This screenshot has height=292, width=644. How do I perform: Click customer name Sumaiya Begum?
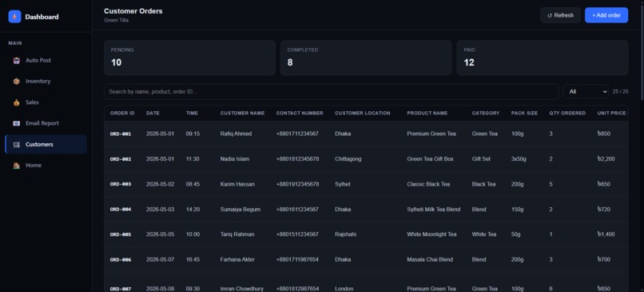click(x=241, y=210)
